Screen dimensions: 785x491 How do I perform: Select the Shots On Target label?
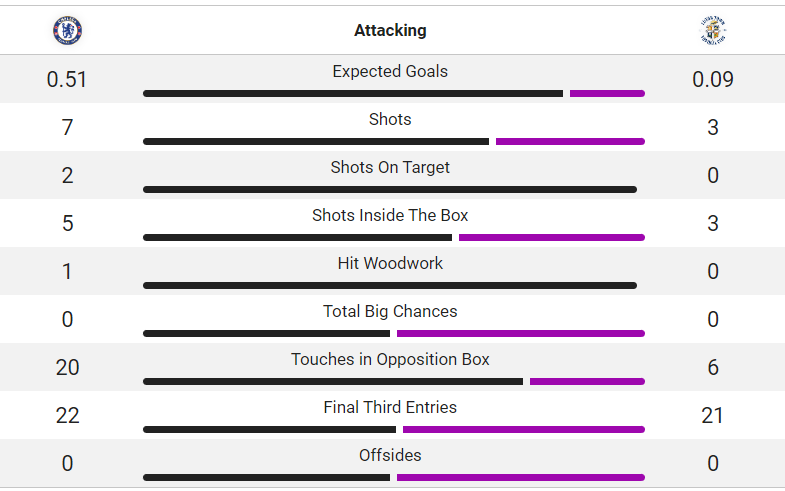click(x=390, y=167)
